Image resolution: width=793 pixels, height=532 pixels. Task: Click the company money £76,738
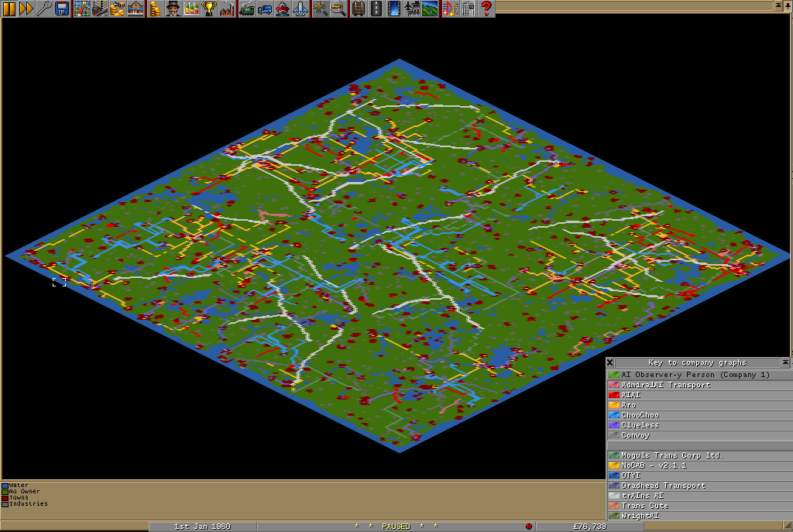tap(589, 527)
